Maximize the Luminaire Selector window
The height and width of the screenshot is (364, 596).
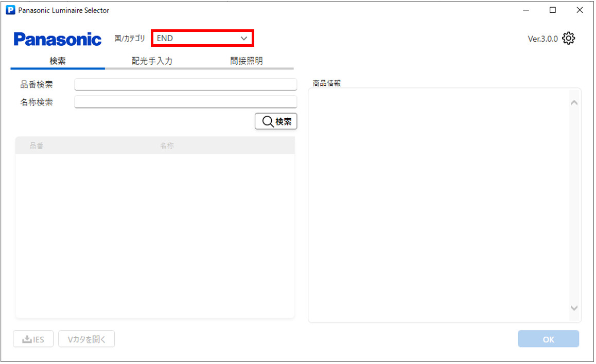[552, 10]
